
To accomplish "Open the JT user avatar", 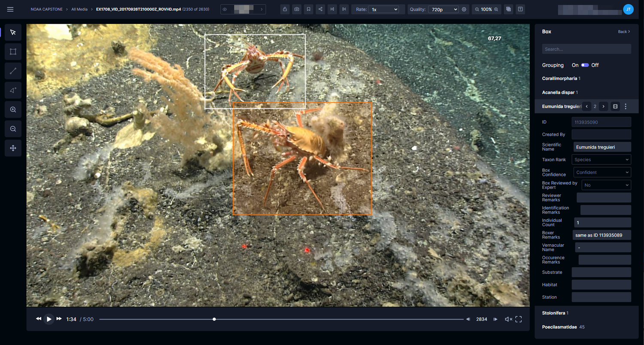I will coord(628,9).
